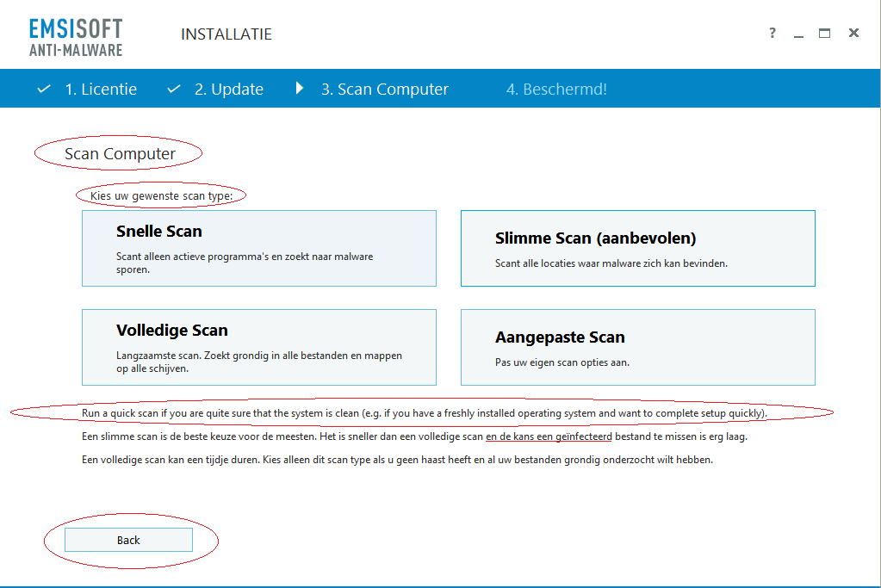Image resolution: width=881 pixels, height=588 pixels.
Task: Go to step 2. Update
Action: (x=229, y=89)
